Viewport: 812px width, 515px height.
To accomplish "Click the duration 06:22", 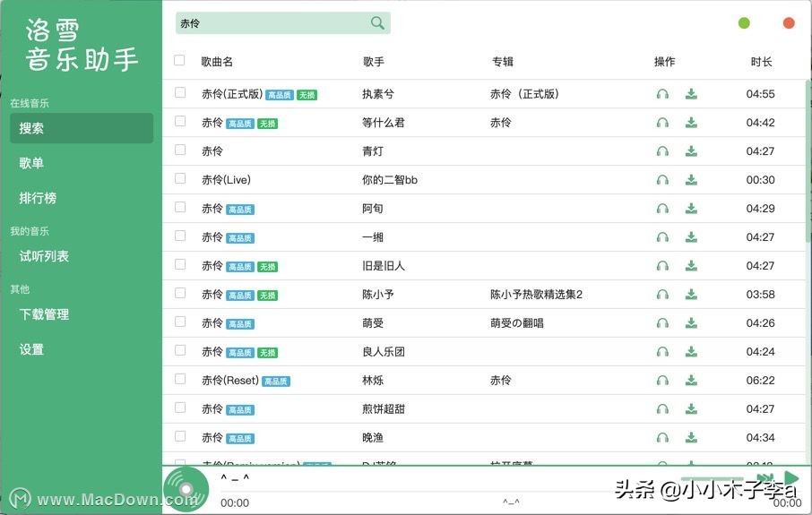I will pos(760,381).
